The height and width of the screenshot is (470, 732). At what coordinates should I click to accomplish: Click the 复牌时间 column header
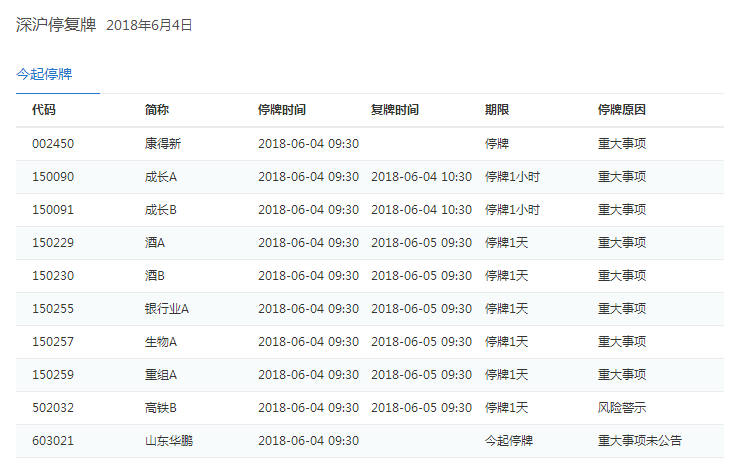tap(395, 110)
